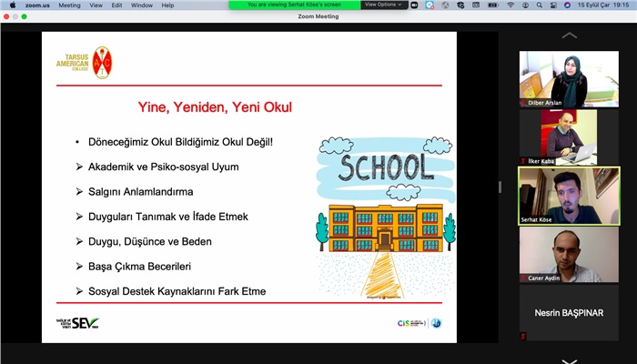Image resolution: width=637 pixels, height=364 pixels.
Task: Show previous participants with the up chevron
Action: [x=569, y=35]
